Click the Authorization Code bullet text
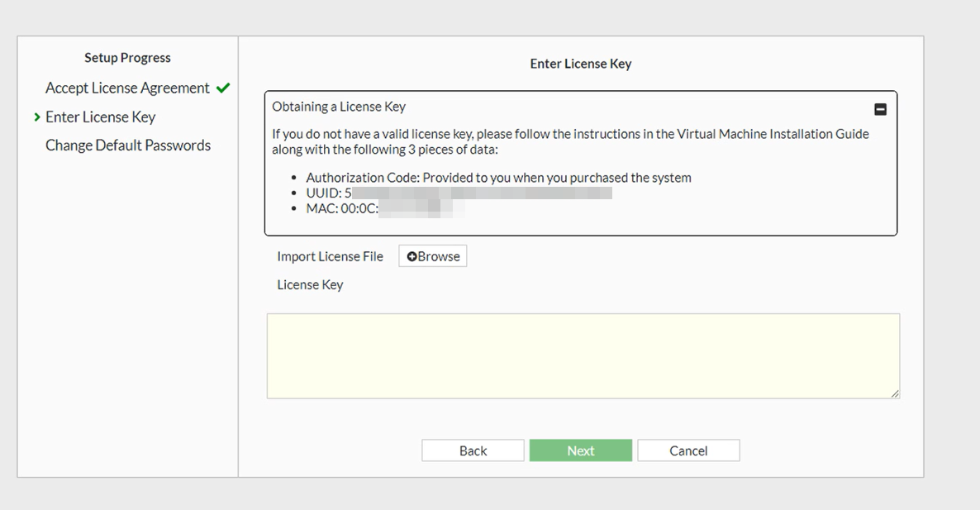 [x=498, y=178]
